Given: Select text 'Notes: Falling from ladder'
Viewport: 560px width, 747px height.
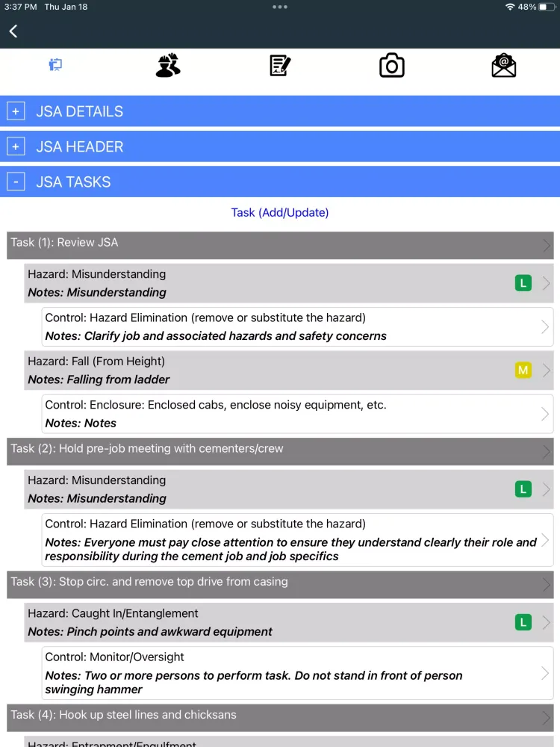Looking at the screenshot, I should [x=99, y=379].
